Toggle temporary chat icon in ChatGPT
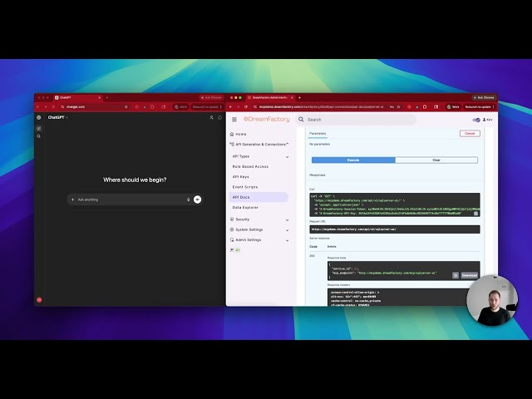This screenshot has width=532, height=399. tap(219, 117)
